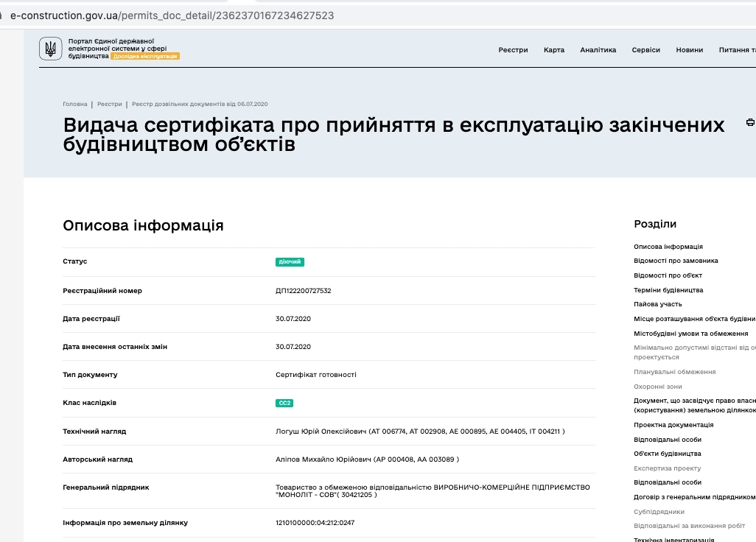Click the Реєстри breadcrumb link
This screenshot has height=542, width=756.
(110, 104)
